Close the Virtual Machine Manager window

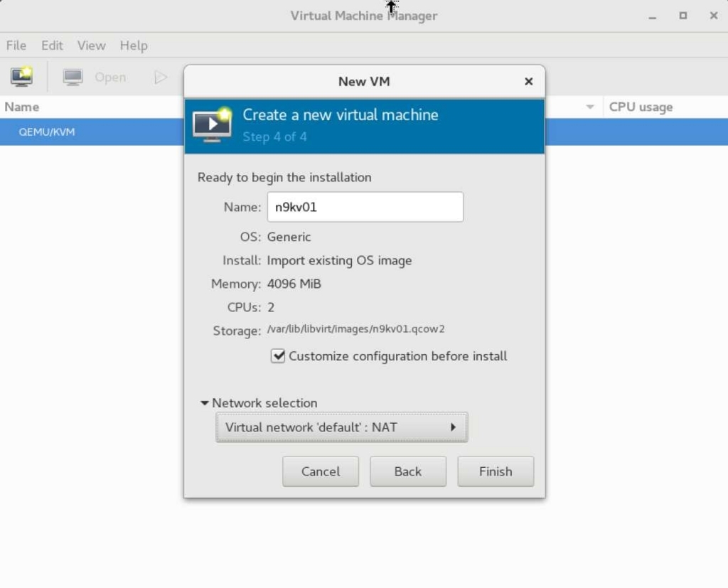pos(714,16)
